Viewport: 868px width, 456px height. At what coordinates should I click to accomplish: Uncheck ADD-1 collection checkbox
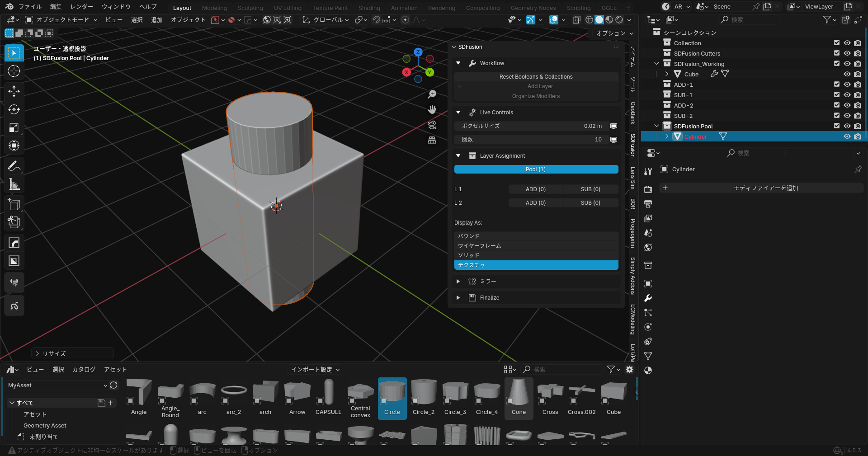pos(837,85)
